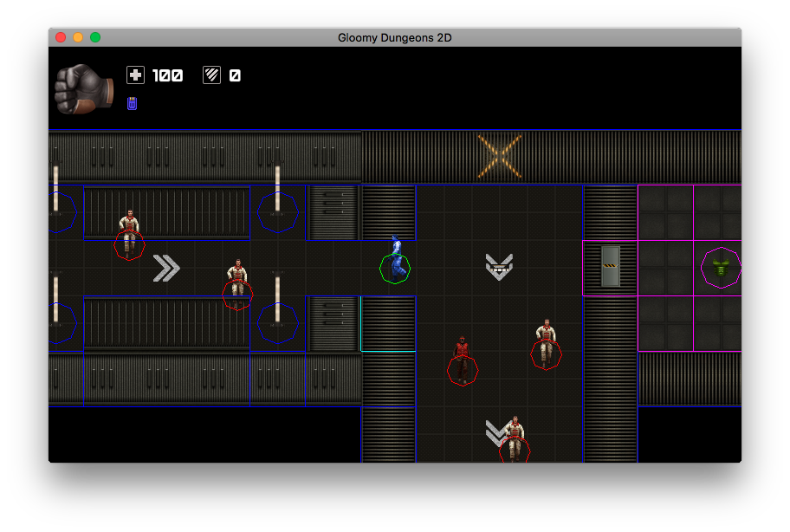Click the soldier right of the double chevron arrow

point(237,283)
